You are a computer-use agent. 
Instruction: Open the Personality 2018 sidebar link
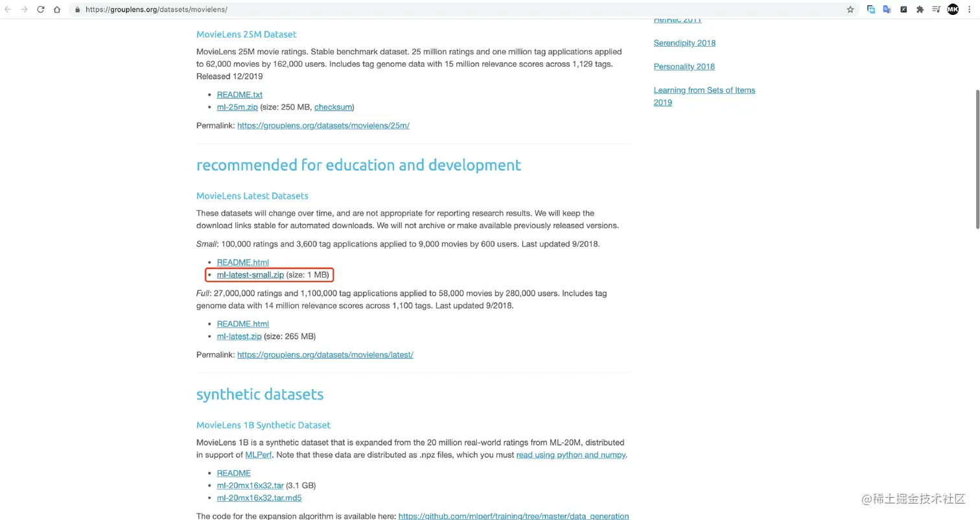pos(684,66)
